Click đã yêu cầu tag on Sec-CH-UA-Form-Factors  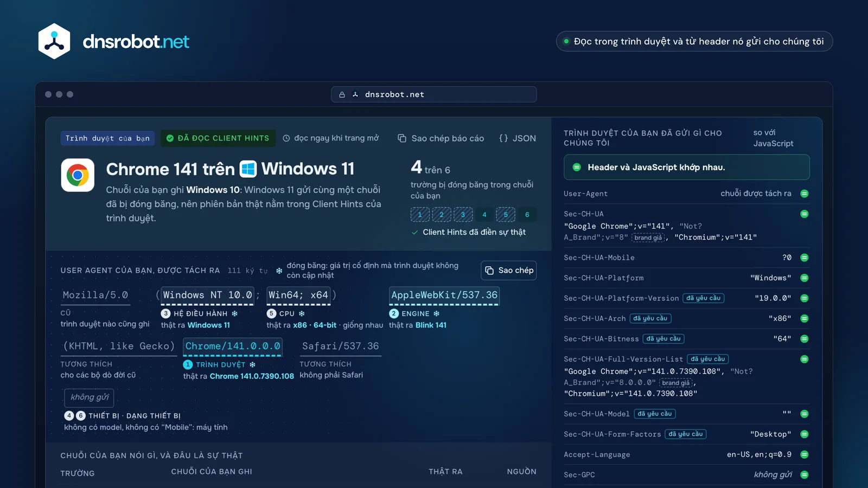(686, 434)
